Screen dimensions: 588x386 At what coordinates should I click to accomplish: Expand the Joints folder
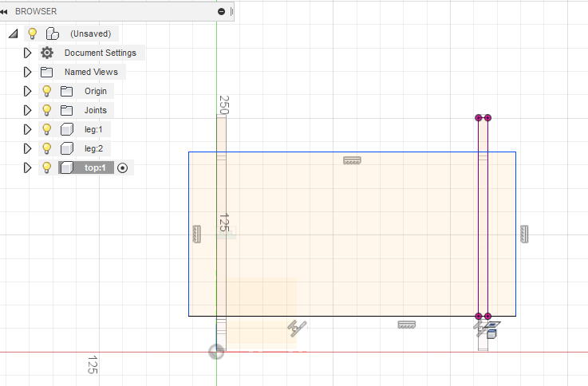[x=27, y=110]
